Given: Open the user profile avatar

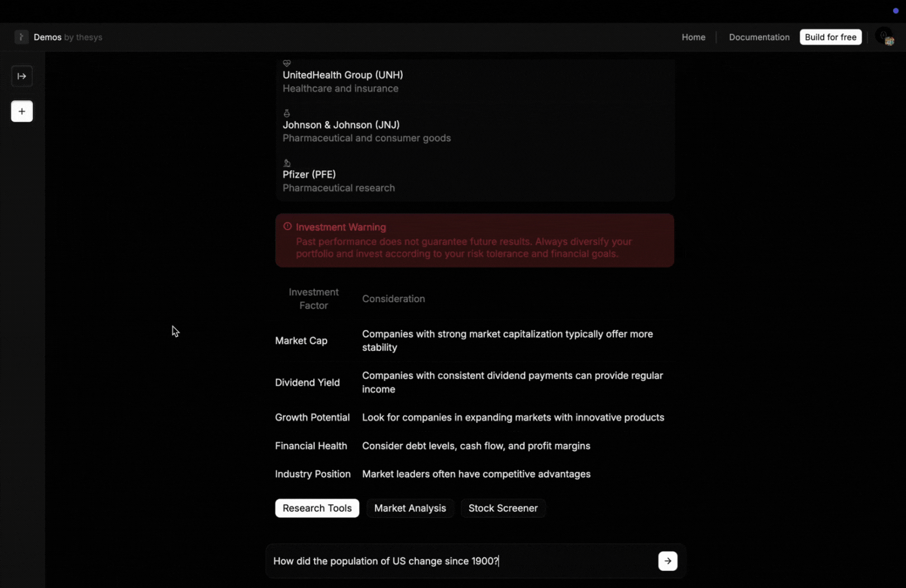Looking at the screenshot, I should [x=885, y=37].
